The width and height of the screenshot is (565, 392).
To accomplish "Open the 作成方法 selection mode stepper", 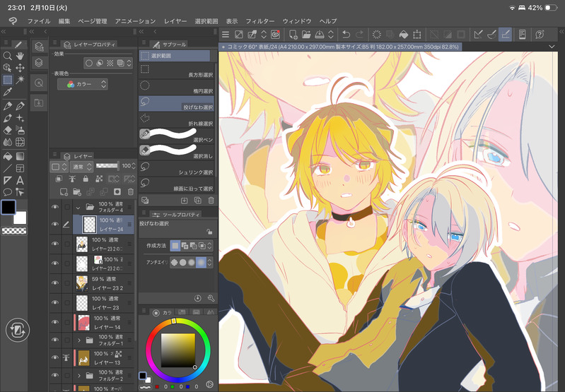I will click(x=209, y=246).
